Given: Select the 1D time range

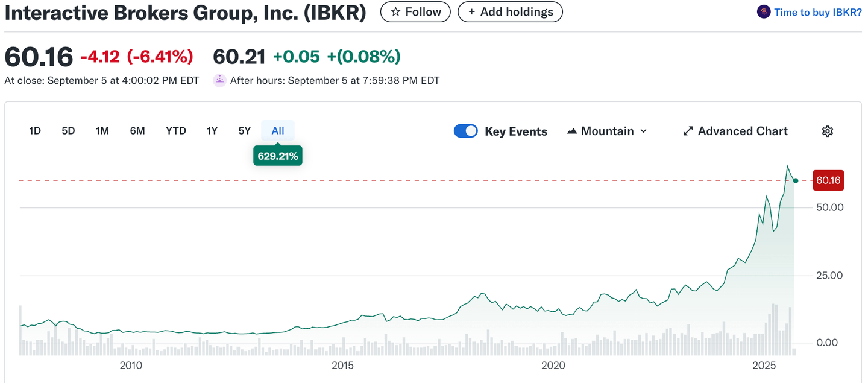Looking at the screenshot, I should 35,131.
